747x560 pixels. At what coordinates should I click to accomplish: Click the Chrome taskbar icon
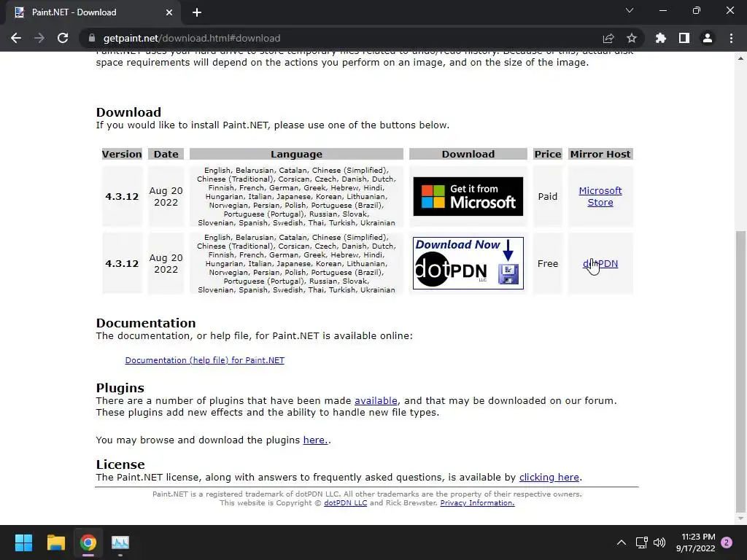[88, 542]
